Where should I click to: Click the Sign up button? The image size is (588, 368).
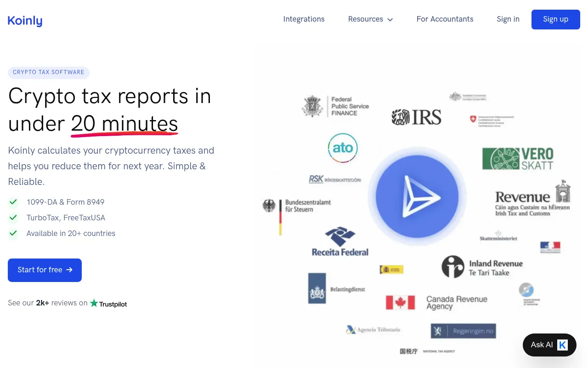(x=556, y=19)
